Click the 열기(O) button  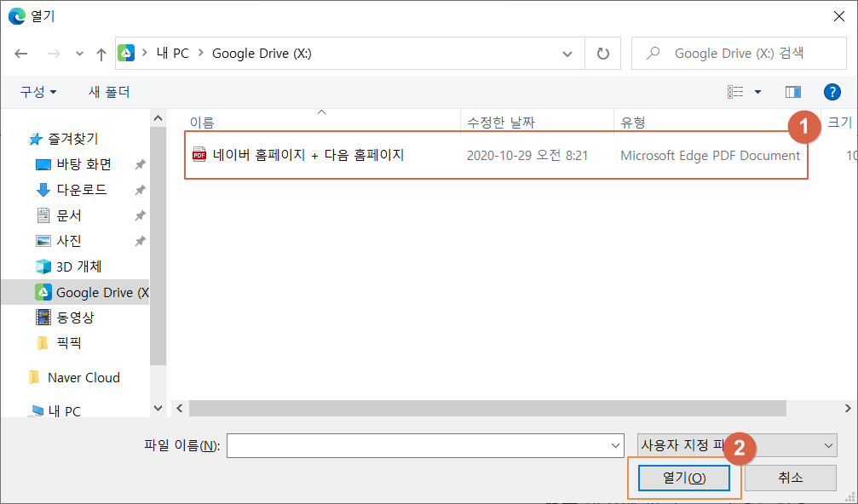click(x=682, y=478)
